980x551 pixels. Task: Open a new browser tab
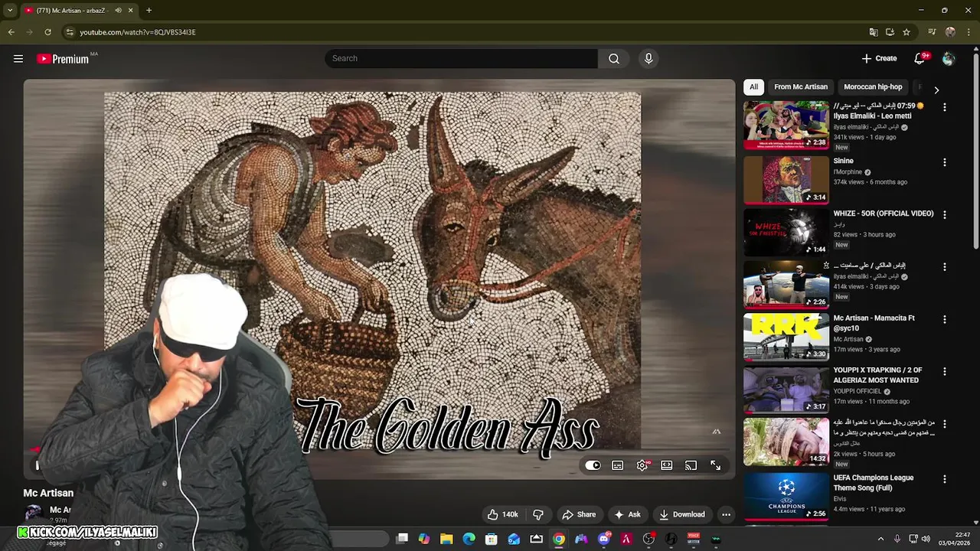tap(149, 10)
